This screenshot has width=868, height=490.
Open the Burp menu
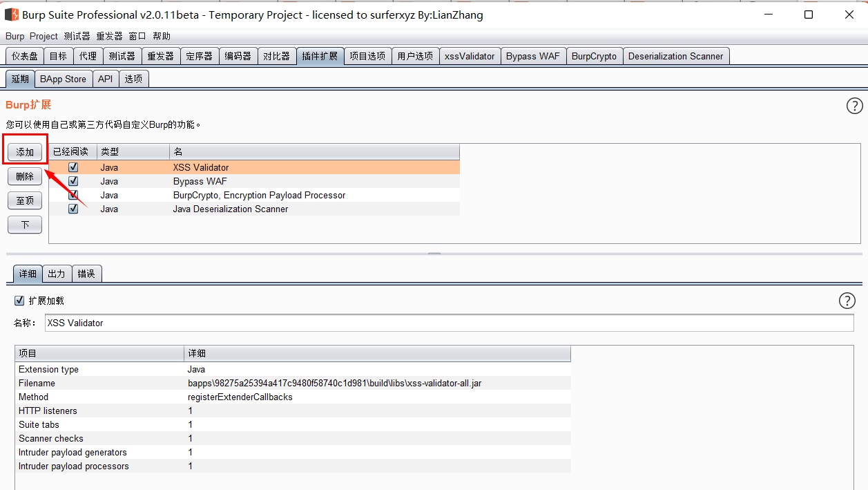tap(15, 36)
